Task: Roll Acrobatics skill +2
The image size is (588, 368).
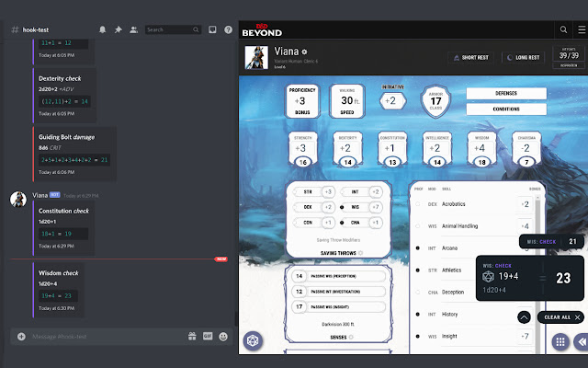Action: coord(525,204)
